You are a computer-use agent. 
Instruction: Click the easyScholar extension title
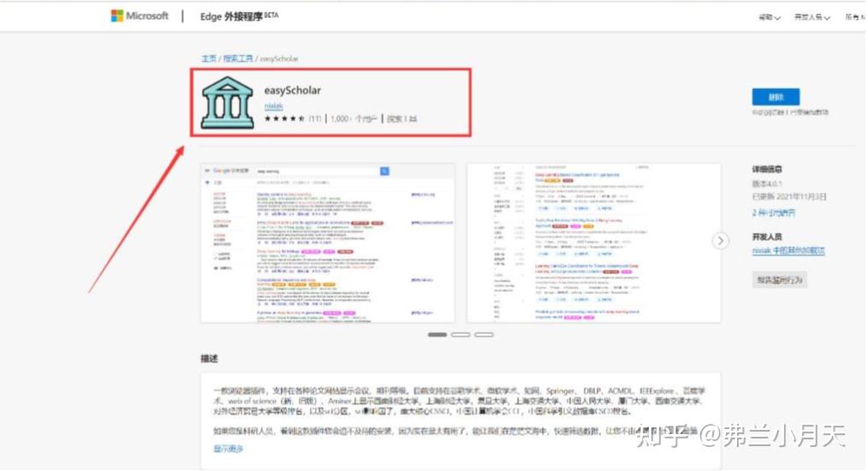click(292, 90)
